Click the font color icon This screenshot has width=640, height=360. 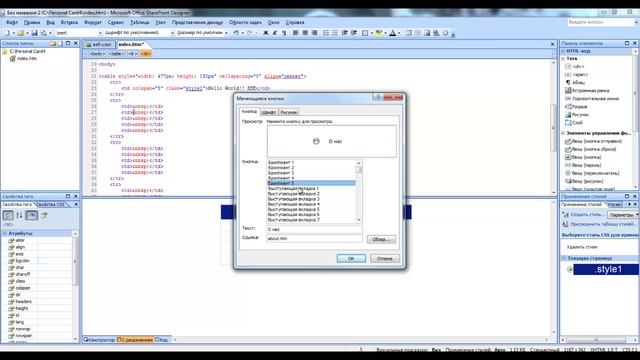click(393, 33)
